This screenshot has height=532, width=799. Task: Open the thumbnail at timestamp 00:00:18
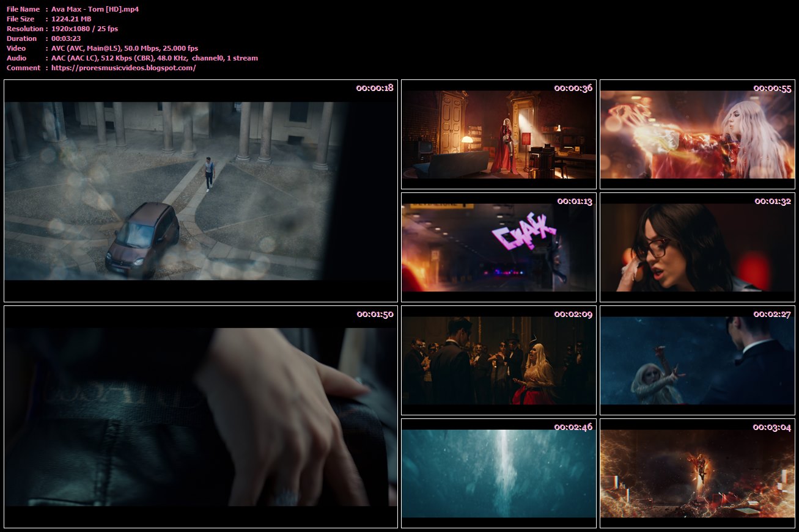201,189
